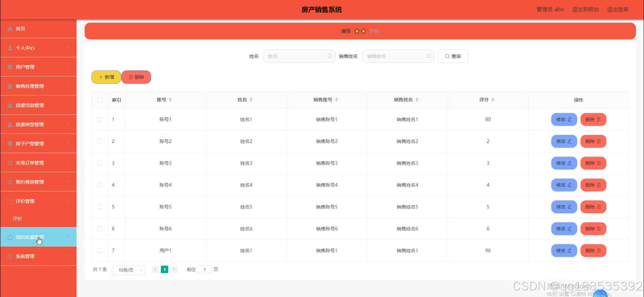Click 修改 for row 账号4
The width and height of the screenshot is (644, 297).
coord(564,185)
